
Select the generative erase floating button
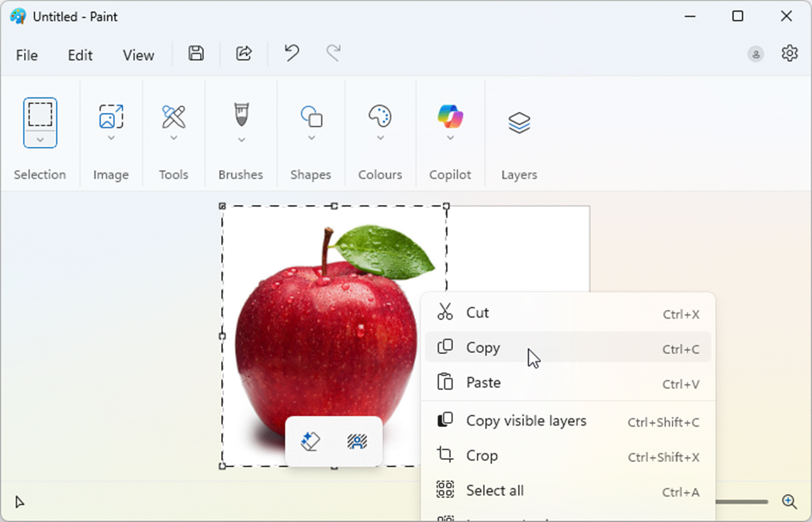(310, 441)
